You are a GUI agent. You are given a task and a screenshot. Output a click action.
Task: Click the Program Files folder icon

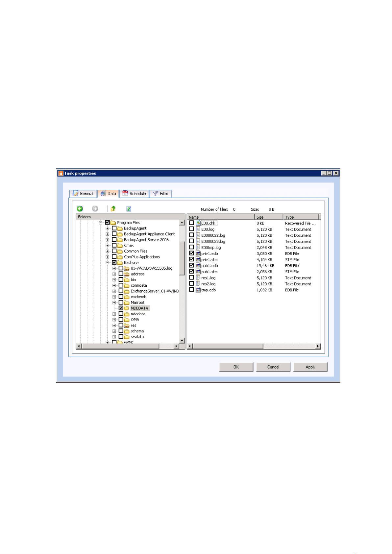click(113, 223)
